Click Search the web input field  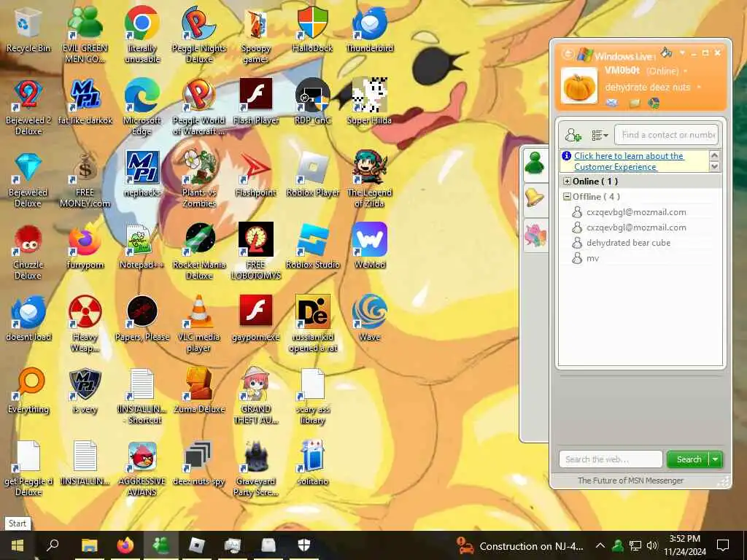[611, 459]
